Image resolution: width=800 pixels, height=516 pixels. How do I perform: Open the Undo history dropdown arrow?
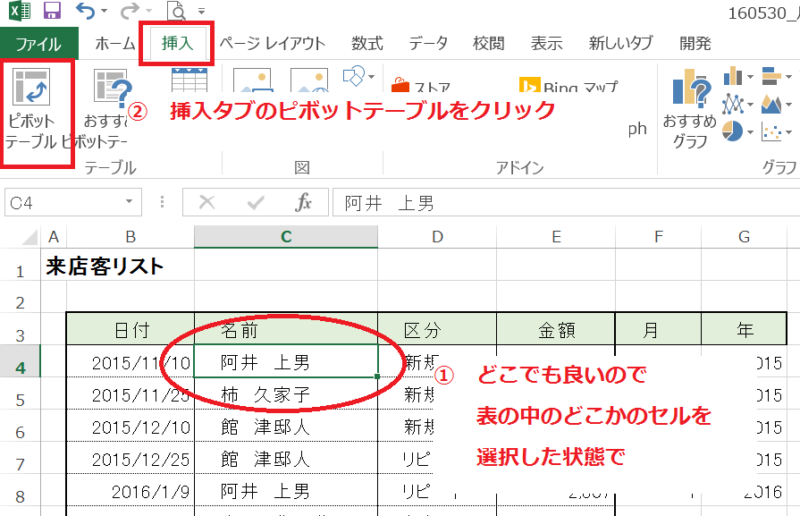pos(104,11)
